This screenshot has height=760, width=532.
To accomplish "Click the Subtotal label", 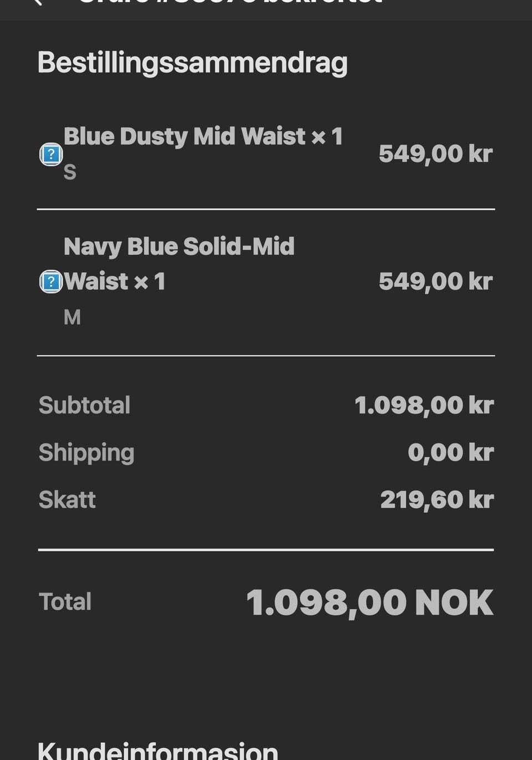I will pyautogui.click(x=84, y=405).
